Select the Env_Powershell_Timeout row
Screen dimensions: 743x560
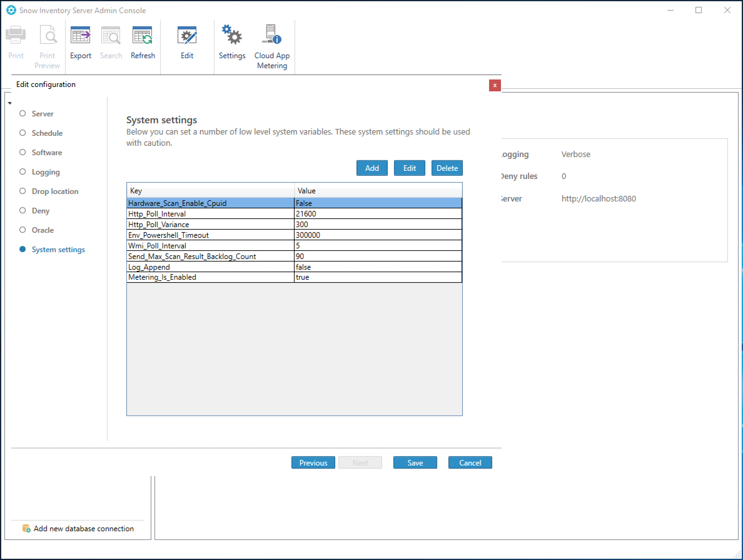click(294, 235)
